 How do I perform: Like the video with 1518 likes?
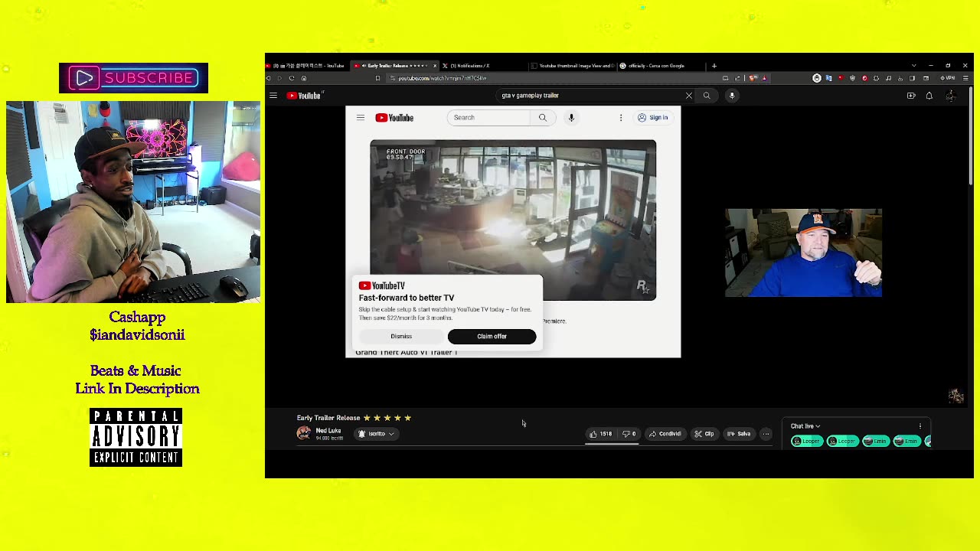(600, 434)
